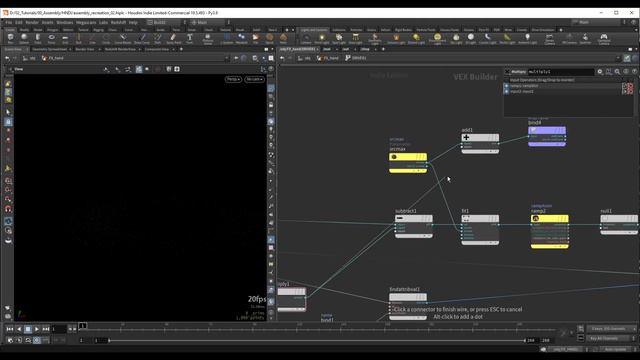Open the No cam viewport dropdown
640x360 pixels.
(x=254, y=79)
